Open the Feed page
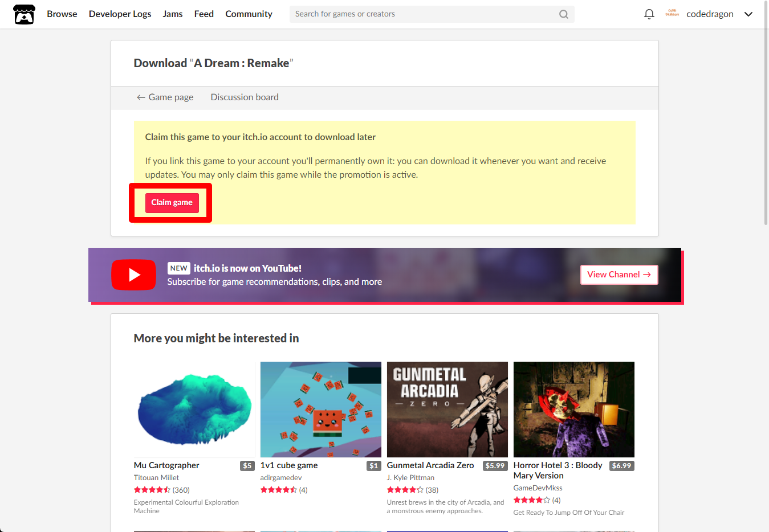The image size is (769, 532). pyautogui.click(x=204, y=14)
